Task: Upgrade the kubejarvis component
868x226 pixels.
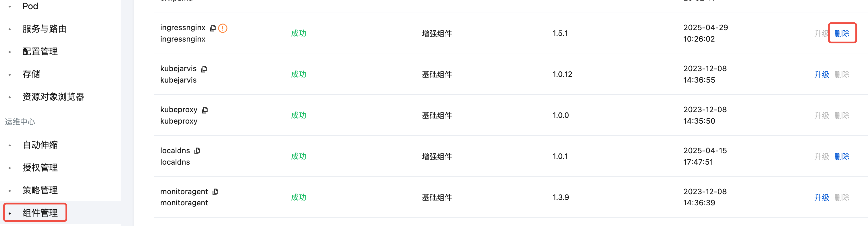Action: point(821,74)
